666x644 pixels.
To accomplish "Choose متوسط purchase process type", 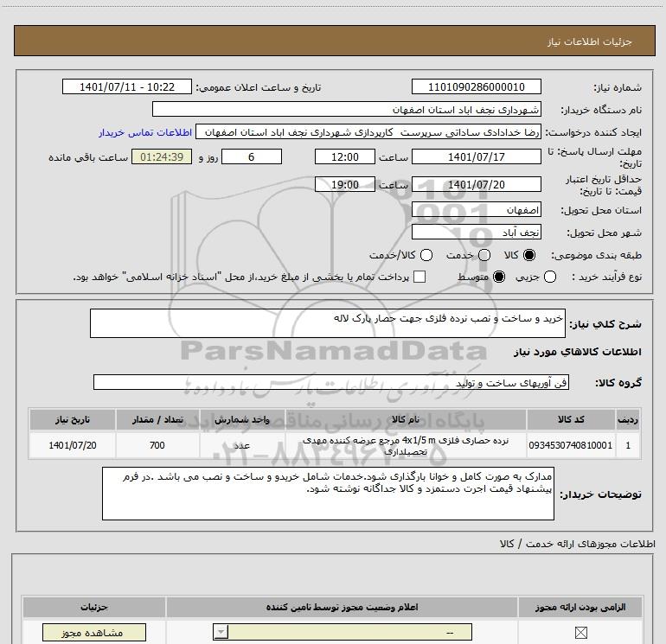I will [x=499, y=277].
